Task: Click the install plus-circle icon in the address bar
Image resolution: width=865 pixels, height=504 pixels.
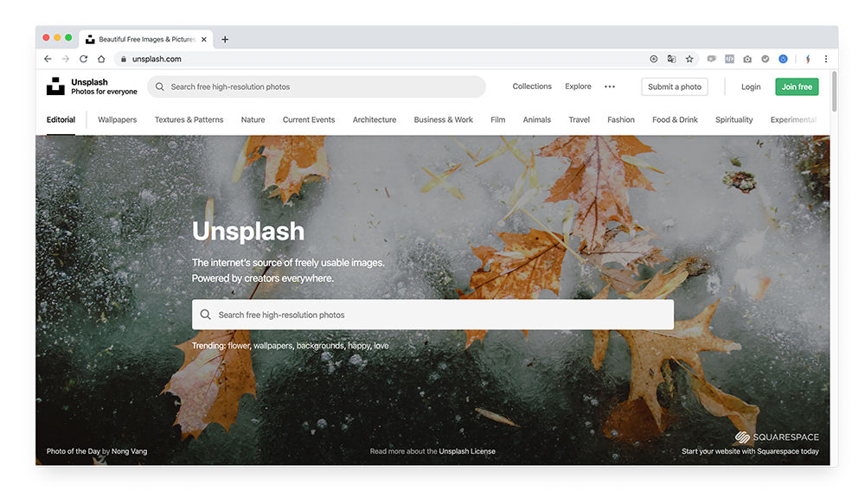Action: (654, 59)
